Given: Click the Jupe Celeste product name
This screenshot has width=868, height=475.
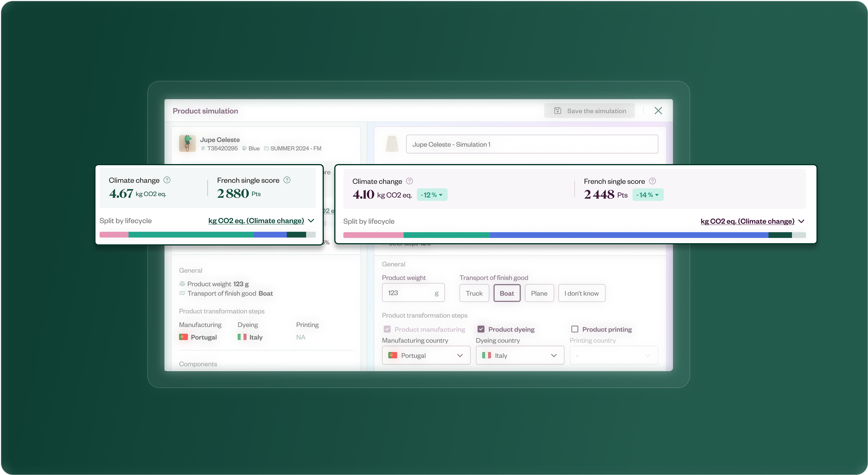Looking at the screenshot, I should (220, 140).
